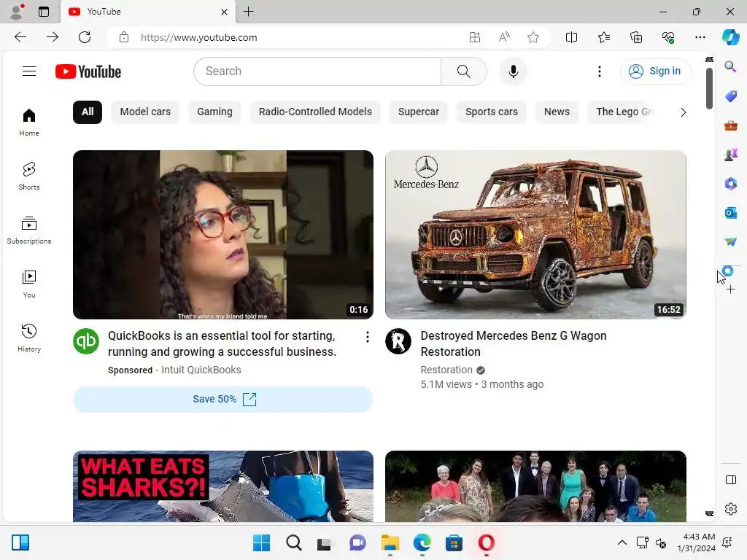Open Tools briefcase in Edge sidebar
The height and width of the screenshot is (560, 747).
[730, 125]
